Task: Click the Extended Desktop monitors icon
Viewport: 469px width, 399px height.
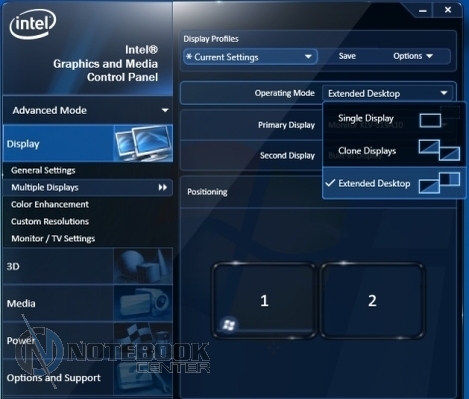Action: coord(439,182)
